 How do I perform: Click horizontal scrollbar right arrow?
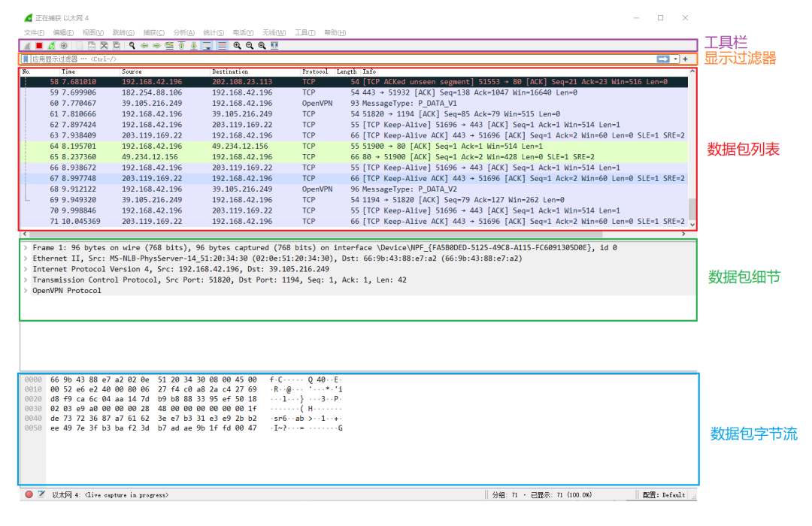(x=683, y=234)
